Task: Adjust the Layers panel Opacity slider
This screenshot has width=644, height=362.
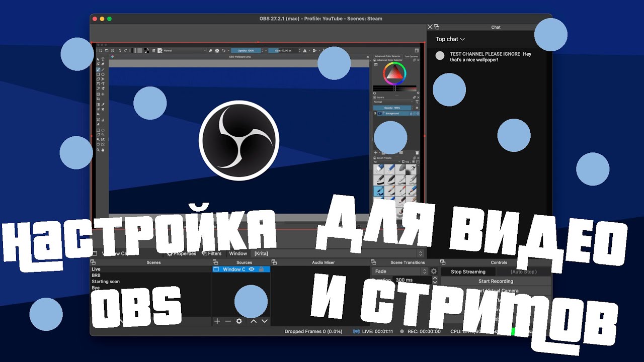Action: click(392, 108)
